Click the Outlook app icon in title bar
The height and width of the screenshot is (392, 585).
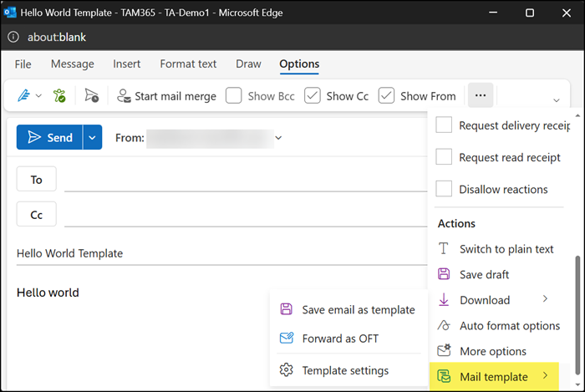point(10,13)
